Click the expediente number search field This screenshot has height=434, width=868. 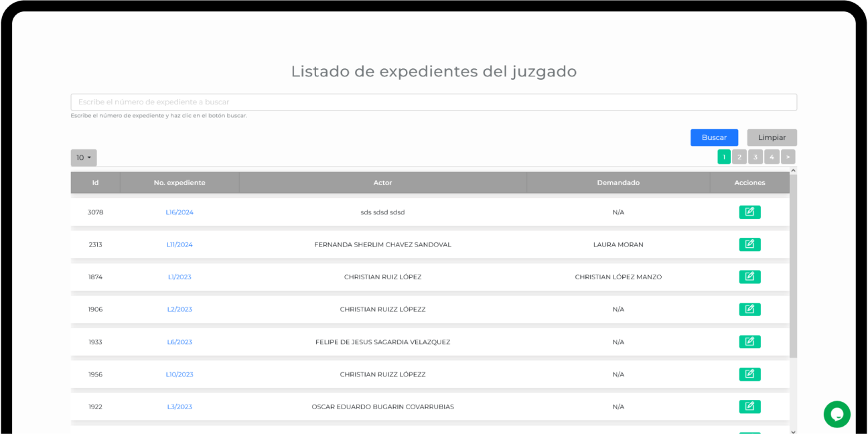[x=433, y=102]
